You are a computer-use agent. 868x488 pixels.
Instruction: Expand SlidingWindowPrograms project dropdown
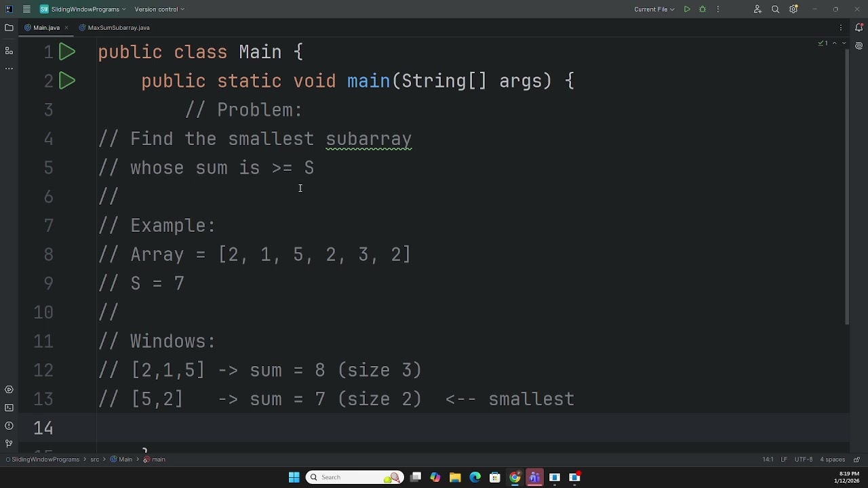[x=83, y=9]
